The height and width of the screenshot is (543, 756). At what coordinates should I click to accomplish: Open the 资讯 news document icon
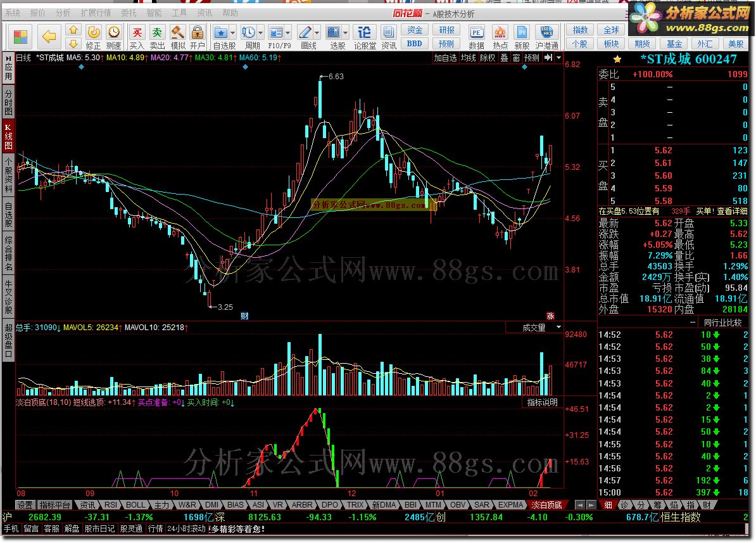[389, 37]
